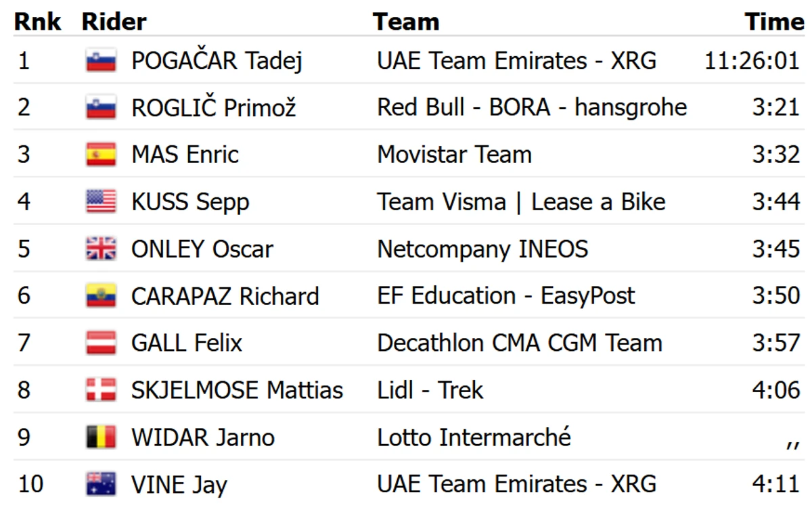Select Team Visma | Lease a Bike link
Viewport: 812px width, 505px height.
[x=521, y=201]
